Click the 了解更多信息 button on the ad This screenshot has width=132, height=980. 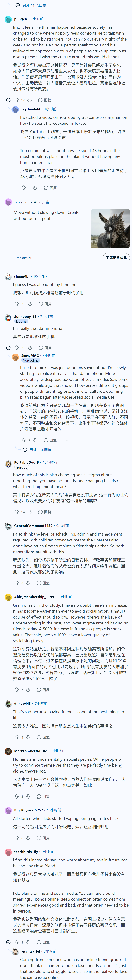pos(116,258)
